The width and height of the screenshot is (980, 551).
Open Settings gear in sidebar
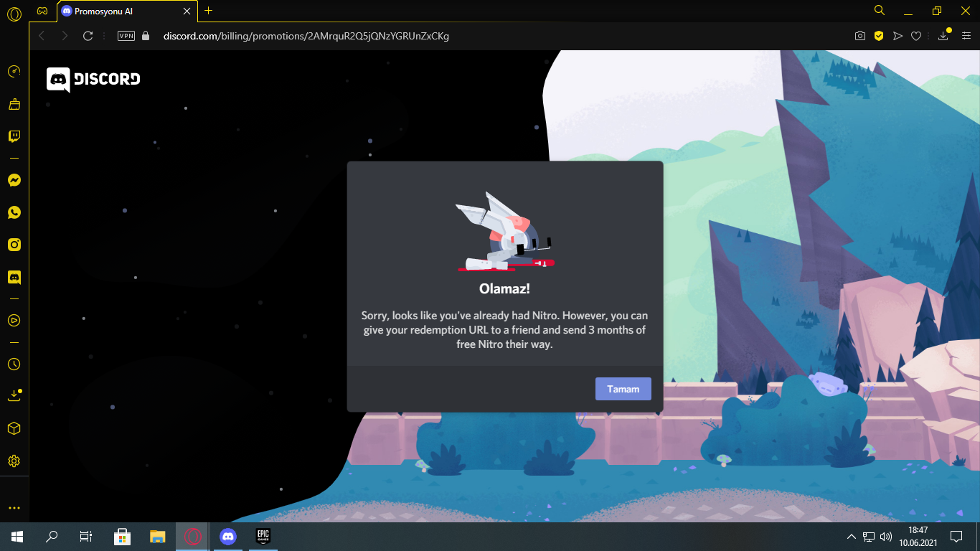14,461
